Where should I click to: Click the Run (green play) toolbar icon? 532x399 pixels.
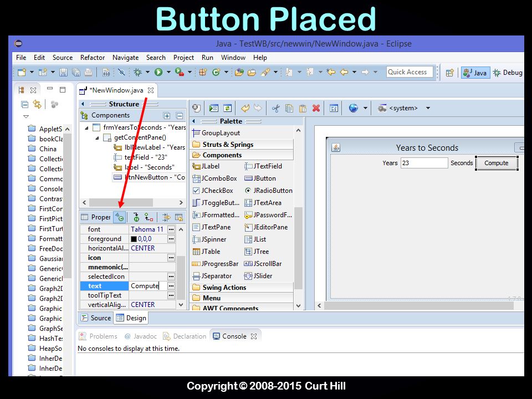tap(158, 72)
